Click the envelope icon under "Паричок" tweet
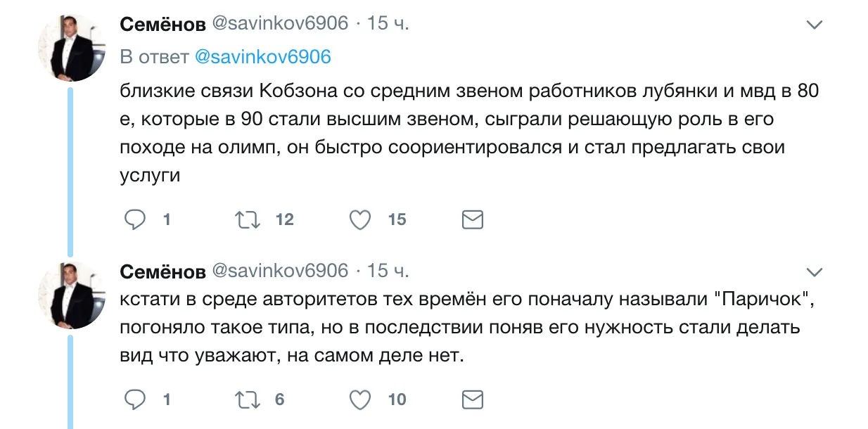Image resolution: width=868 pixels, height=429 pixels. coord(472,400)
